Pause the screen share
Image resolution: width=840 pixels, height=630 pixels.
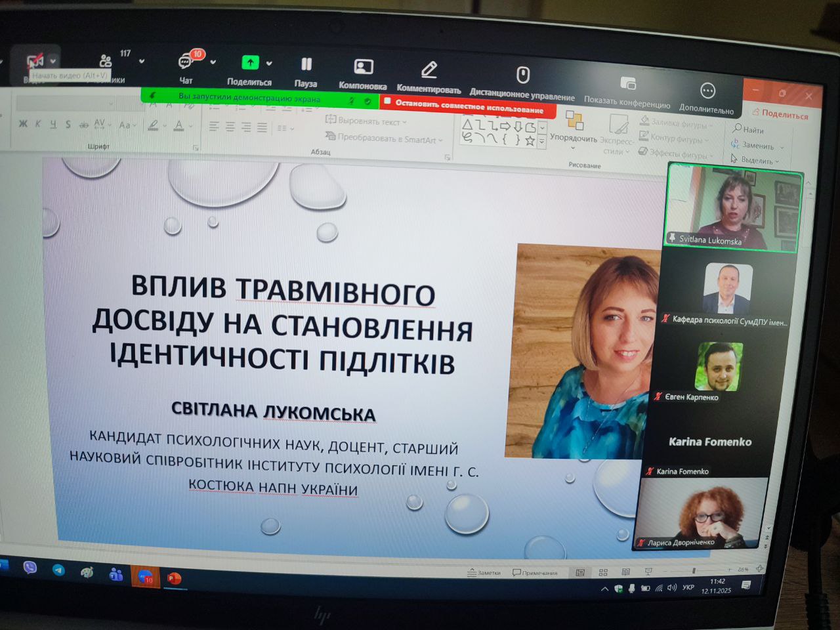(306, 65)
